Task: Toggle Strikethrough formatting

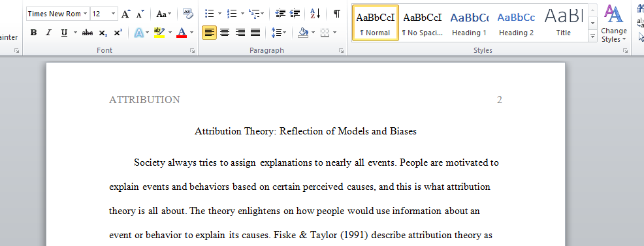Action: (87, 33)
